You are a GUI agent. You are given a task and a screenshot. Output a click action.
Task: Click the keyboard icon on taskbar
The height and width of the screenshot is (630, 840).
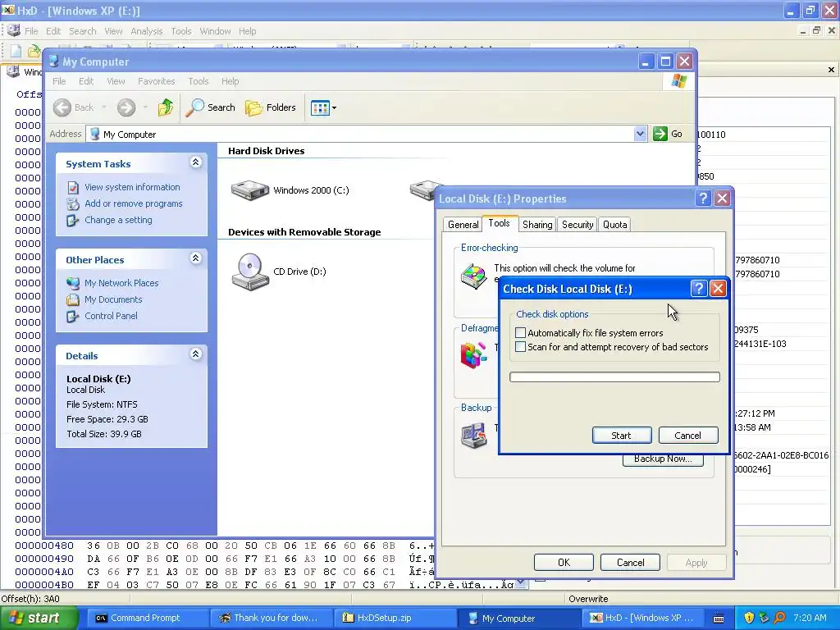tap(719, 619)
